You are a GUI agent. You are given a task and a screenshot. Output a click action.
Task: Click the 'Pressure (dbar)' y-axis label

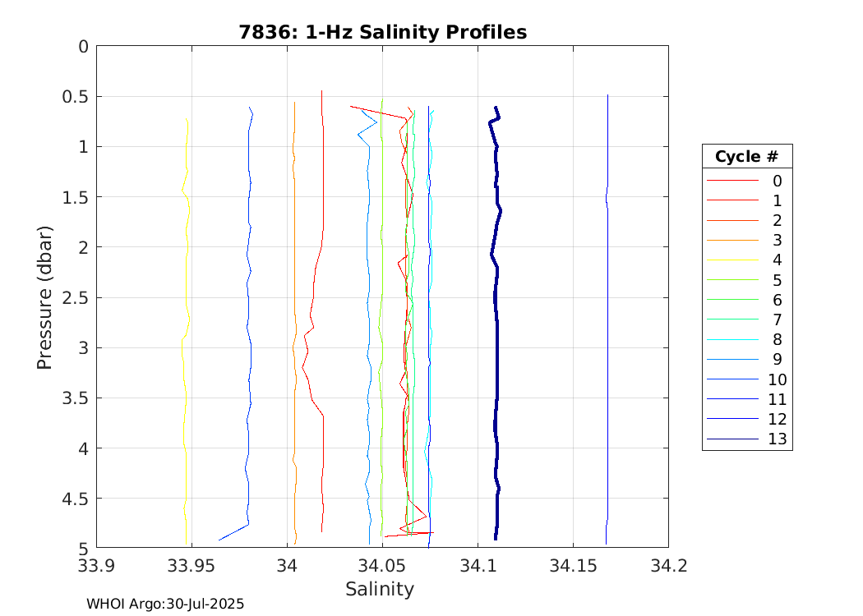click(x=45, y=297)
